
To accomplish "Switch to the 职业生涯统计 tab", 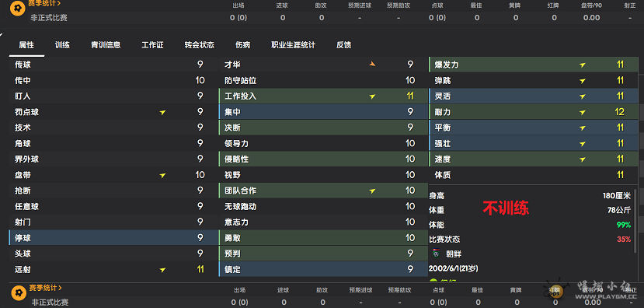I will coord(293,45).
